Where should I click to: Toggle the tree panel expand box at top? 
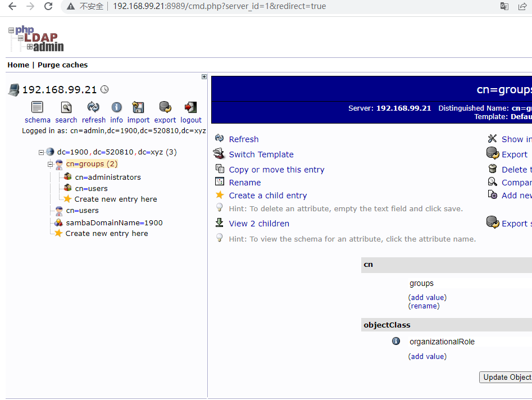click(x=204, y=77)
